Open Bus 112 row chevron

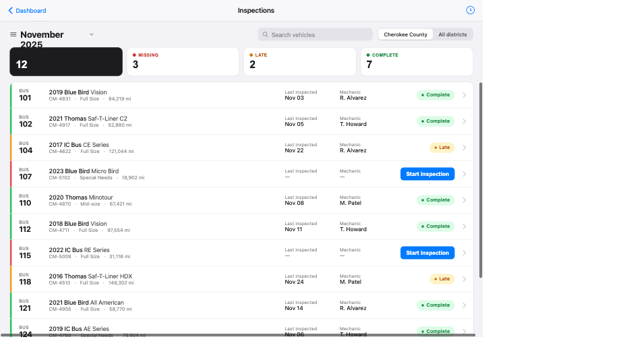[x=464, y=226]
